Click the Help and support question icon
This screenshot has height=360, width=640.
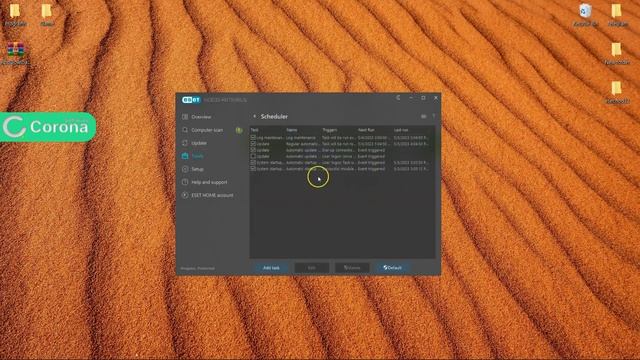[185, 182]
